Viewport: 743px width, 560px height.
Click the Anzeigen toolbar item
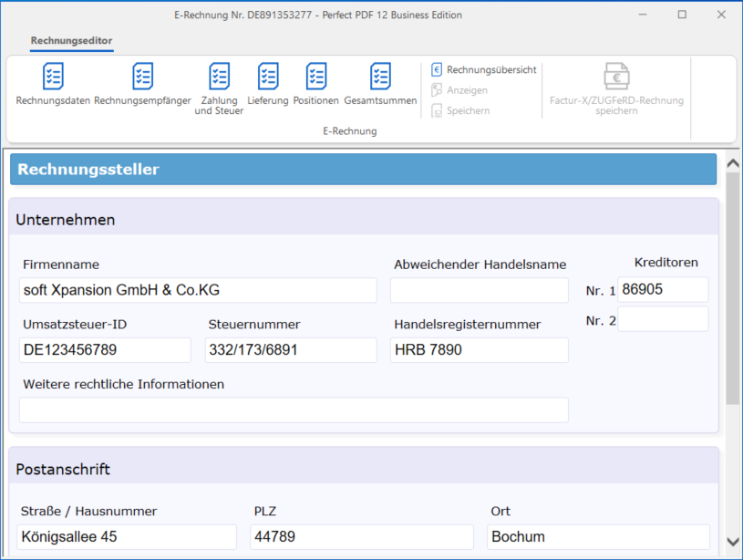(460, 90)
